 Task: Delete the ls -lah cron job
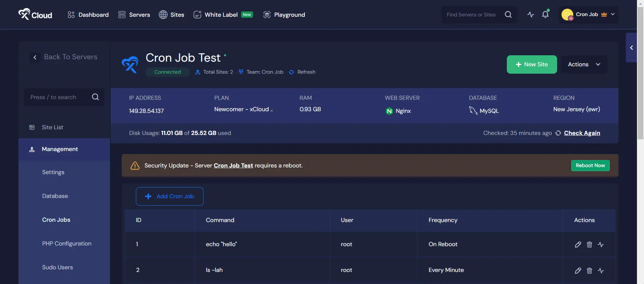589,271
